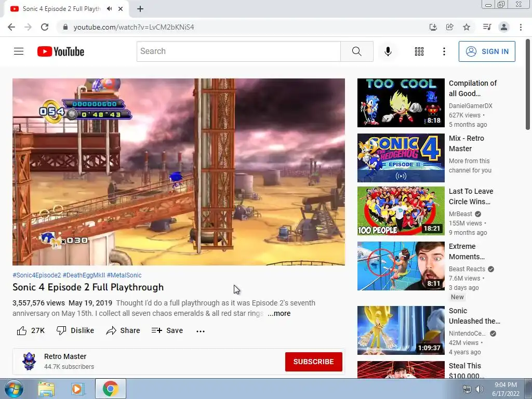532x399 pixels.
Task: Sign in with the SIGN IN button
Action: pyautogui.click(x=486, y=51)
